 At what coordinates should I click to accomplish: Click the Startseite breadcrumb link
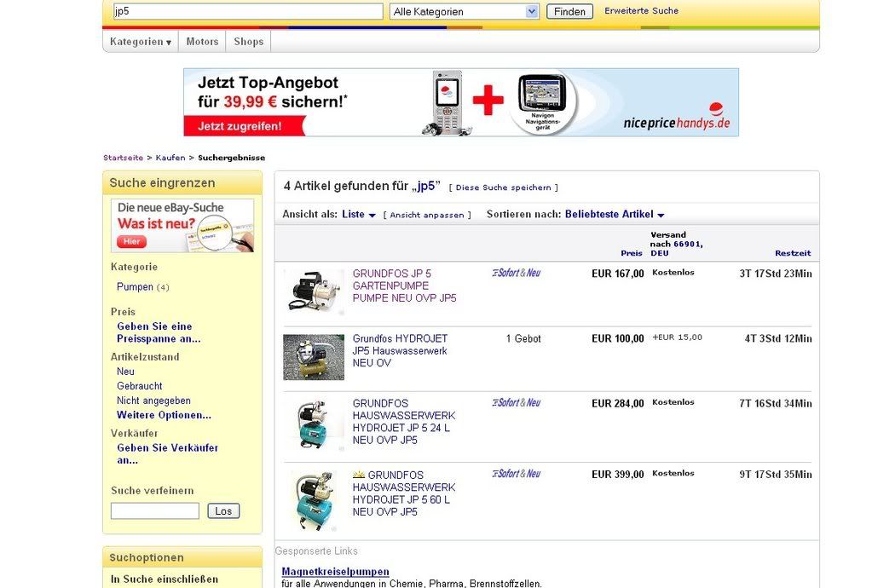[x=123, y=158]
